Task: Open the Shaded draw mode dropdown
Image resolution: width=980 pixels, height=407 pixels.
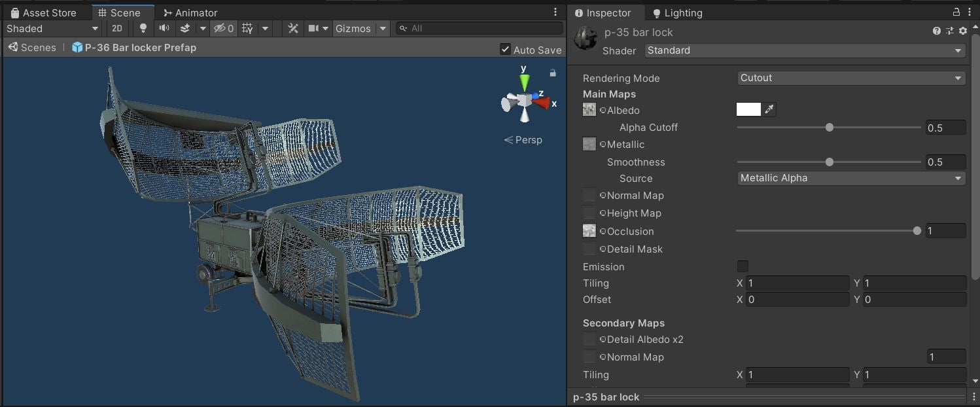Action: pyautogui.click(x=52, y=28)
